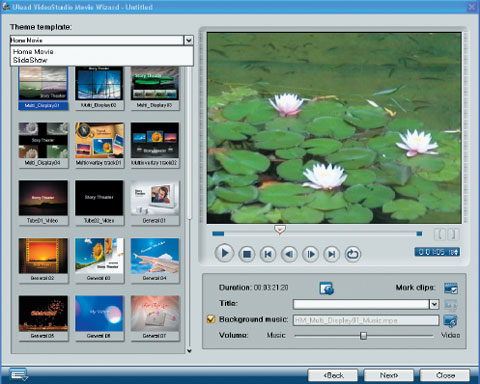Viewport: 480px width, 384px height.
Task: Jump to the end of the clip
Action: pyautogui.click(x=331, y=254)
